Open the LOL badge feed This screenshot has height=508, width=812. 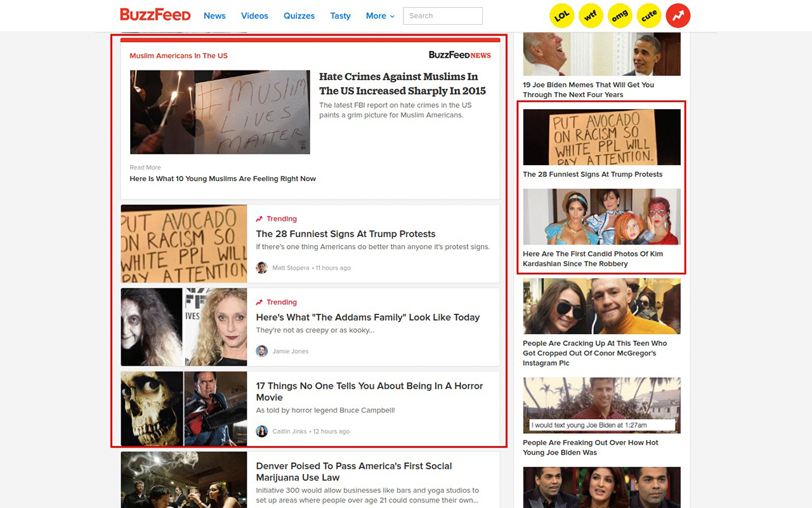561,16
